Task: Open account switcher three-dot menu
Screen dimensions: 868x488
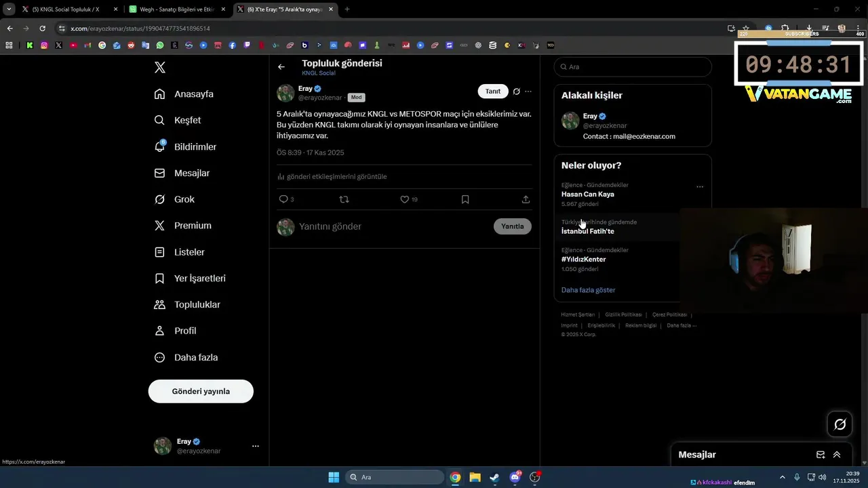Action: point(256,446)
